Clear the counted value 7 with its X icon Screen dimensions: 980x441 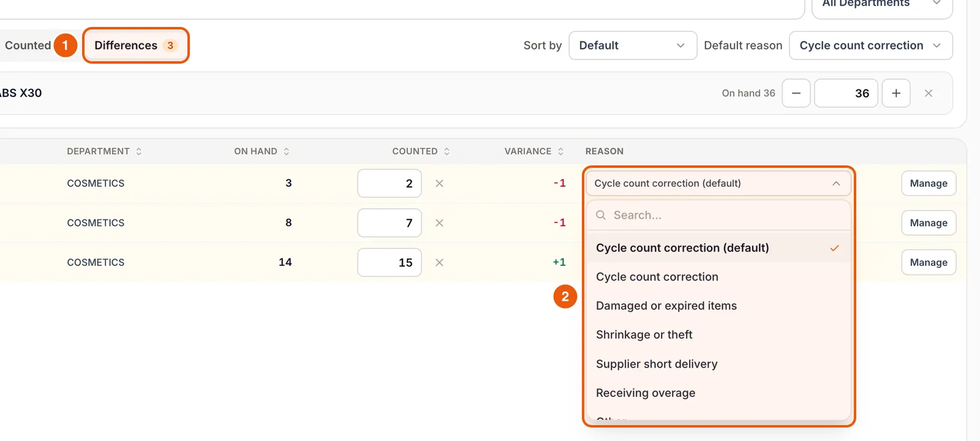click(x=439, y=223)
